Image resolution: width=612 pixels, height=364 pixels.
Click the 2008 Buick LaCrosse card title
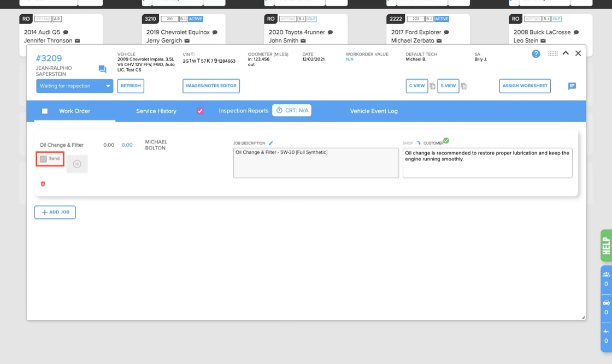pos(542,32)
